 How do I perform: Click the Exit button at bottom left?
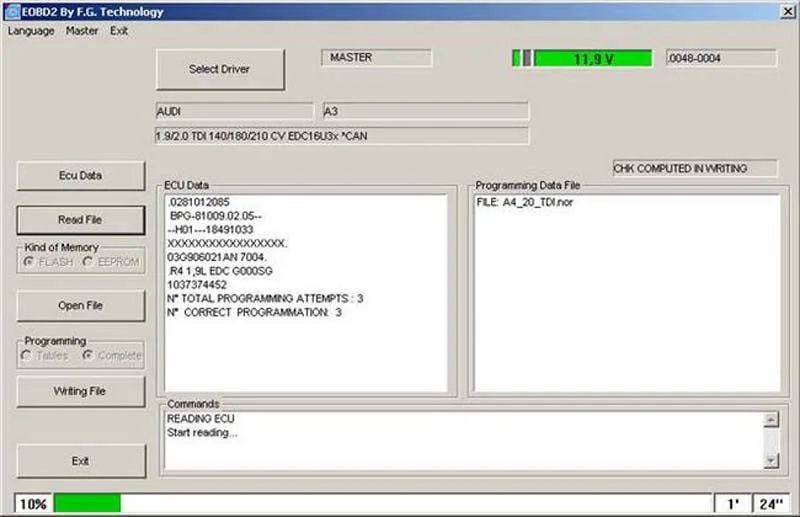pos(81,461)
